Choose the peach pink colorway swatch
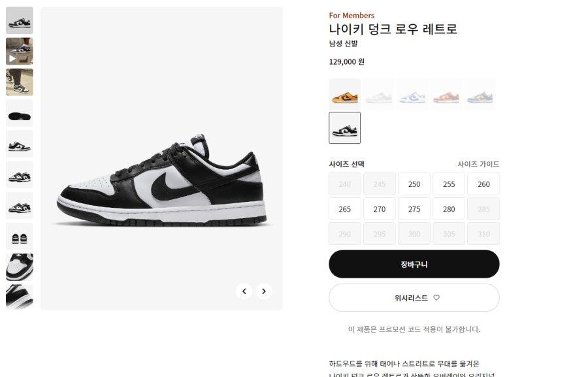This screenshot has width=588, height=377. coord(446,94)
